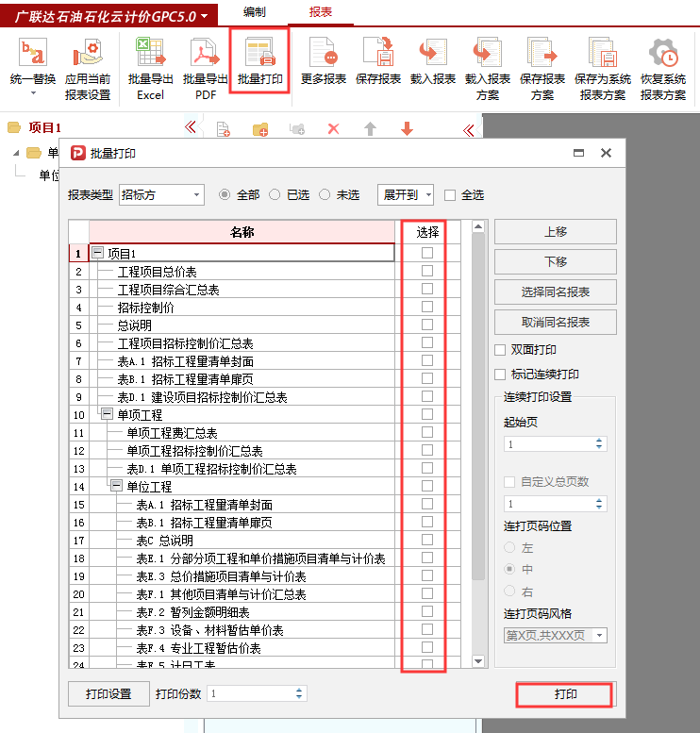Select the 未选 radio button
The height and width of the screenshot is (733, 700).
point(325,194)
